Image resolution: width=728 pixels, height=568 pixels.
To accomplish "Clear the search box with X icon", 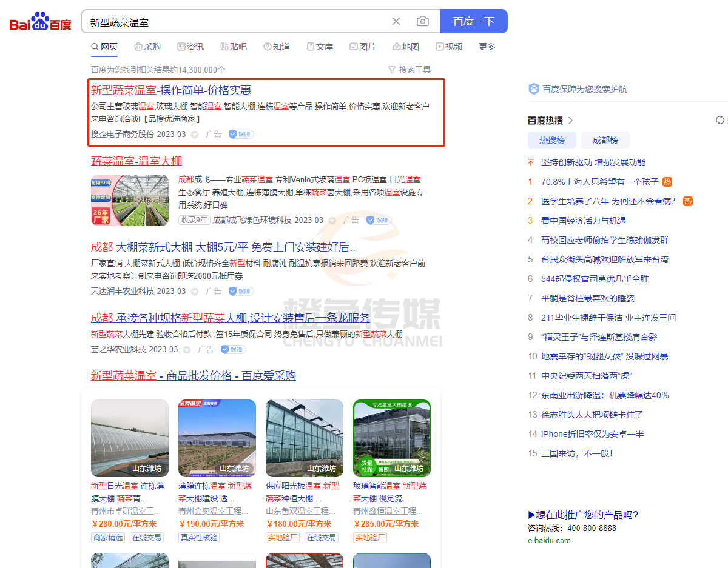I will pos(396,21).
